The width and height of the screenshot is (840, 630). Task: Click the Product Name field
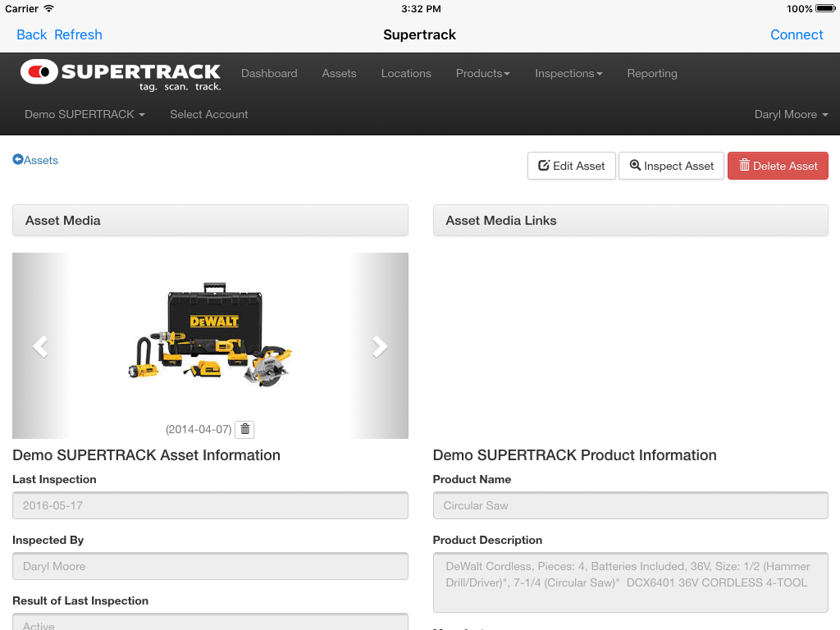[631, 505]
